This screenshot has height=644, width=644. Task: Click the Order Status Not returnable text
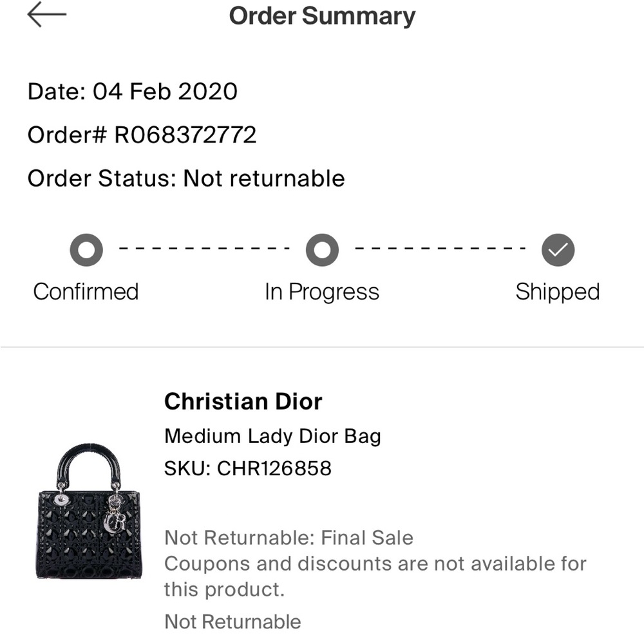coord(185,178)
